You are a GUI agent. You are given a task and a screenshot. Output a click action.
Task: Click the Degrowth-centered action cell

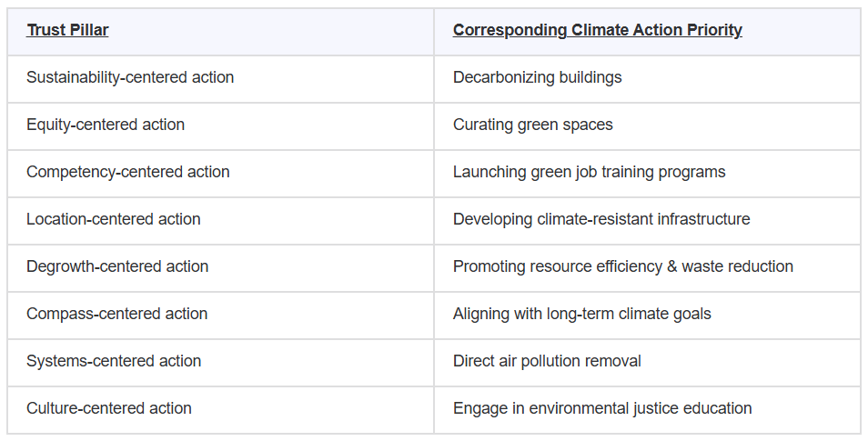117,266
